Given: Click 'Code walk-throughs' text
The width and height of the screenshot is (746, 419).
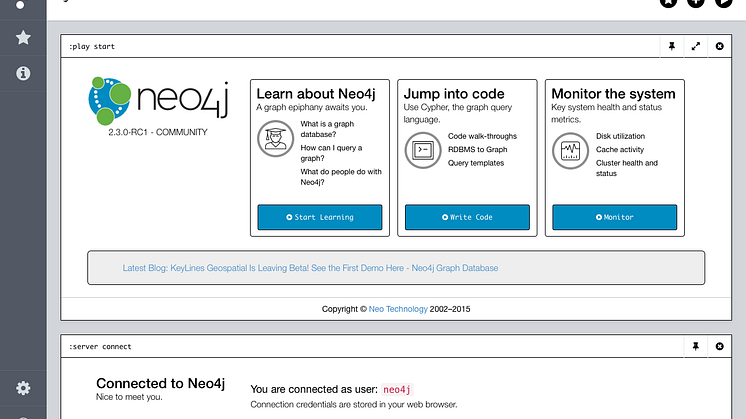Looking at the screenshot, I should [x=482, y=136].
